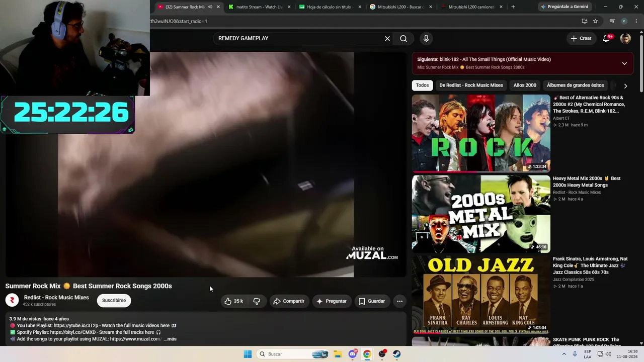
Task: Open more actions menu below the video
Action: tap(399, 301)
